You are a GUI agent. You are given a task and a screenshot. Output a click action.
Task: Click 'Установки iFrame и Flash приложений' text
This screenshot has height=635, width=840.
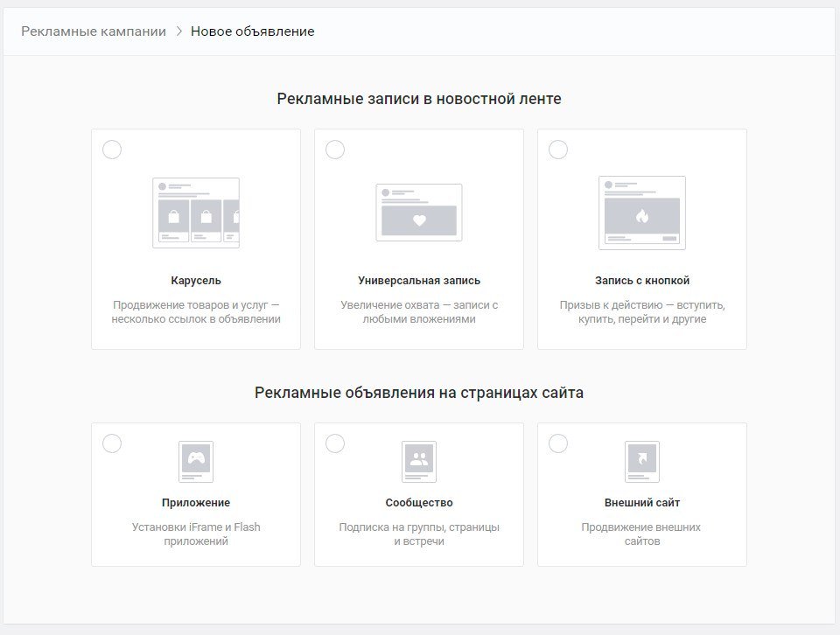[x=196, y=534]
